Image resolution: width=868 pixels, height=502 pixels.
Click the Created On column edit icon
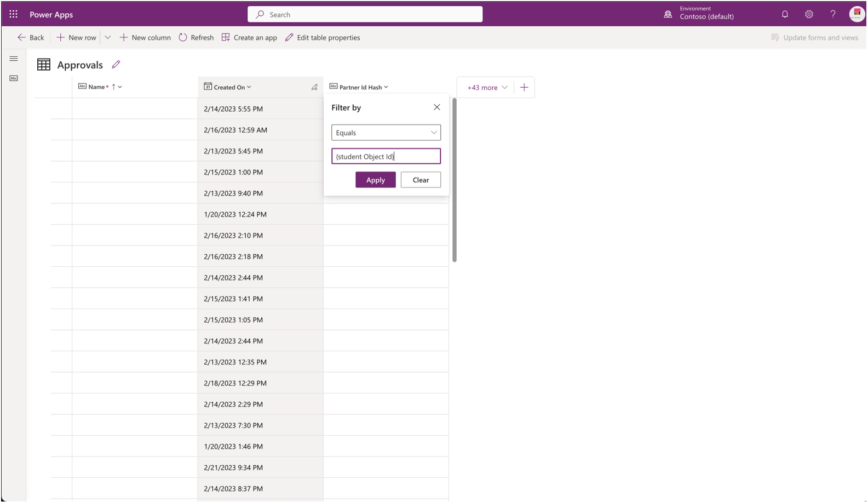(x=314, y=87)
